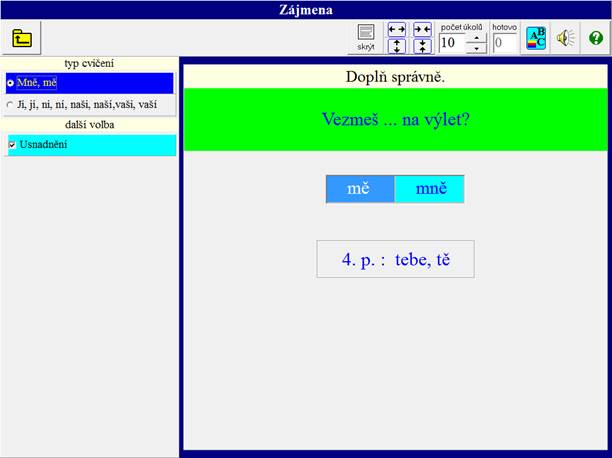Screen dimensions: 612x458
Task: Toggle the speaker sound icon
Action: [566, 38]
